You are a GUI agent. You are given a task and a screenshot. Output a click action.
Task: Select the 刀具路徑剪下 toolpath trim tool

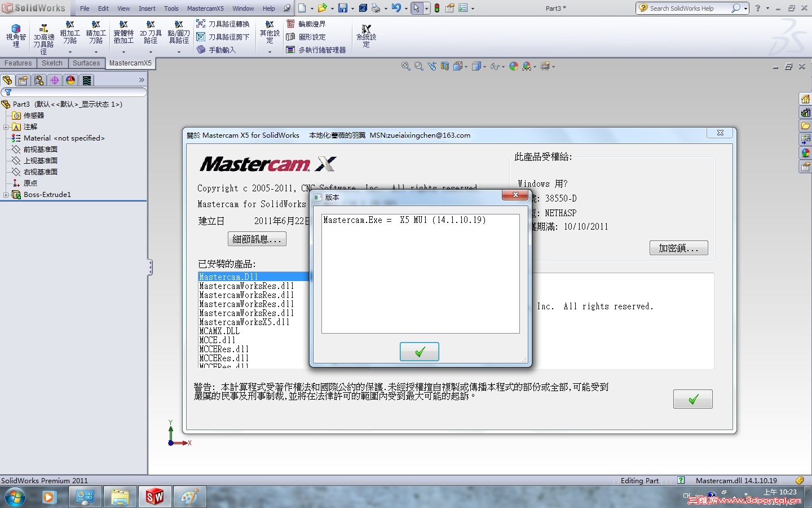[x=223, y=37]
